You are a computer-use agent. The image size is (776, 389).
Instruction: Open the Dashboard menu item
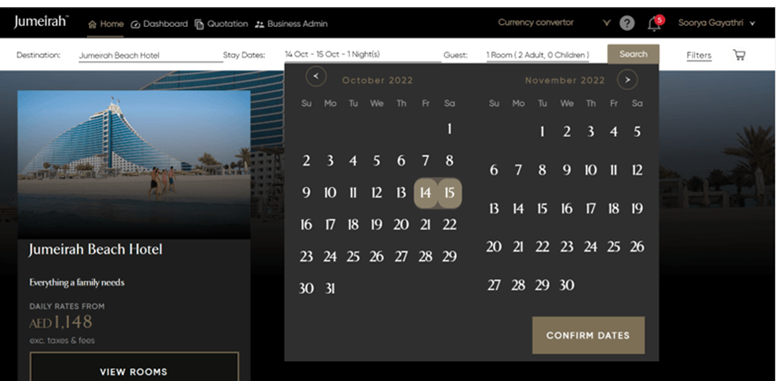point(159,24)
